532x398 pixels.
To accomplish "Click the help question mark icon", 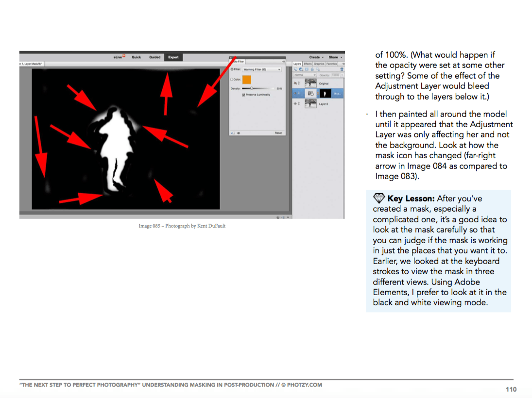I will click(x=277, y=217).
